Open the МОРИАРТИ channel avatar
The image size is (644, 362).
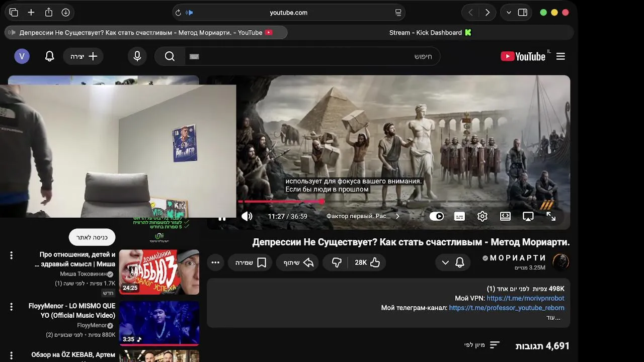click(561, 262)
